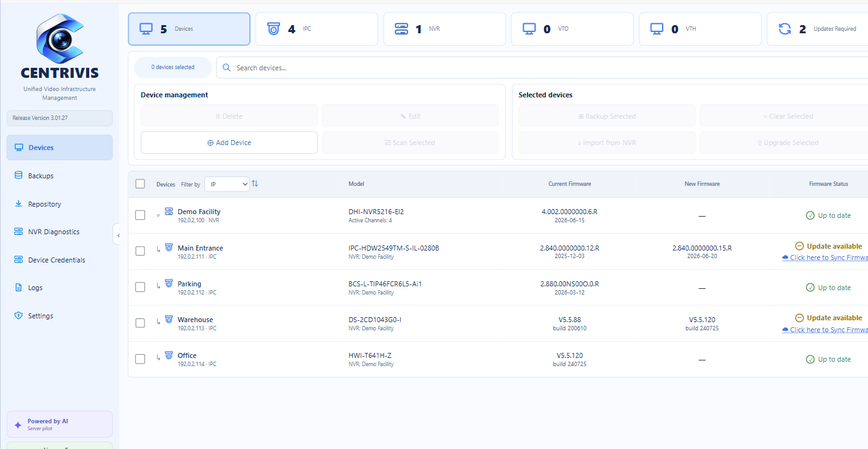868x449 pixels.
Task: Go to the Repository page
Action: click(x=60, y=204)
